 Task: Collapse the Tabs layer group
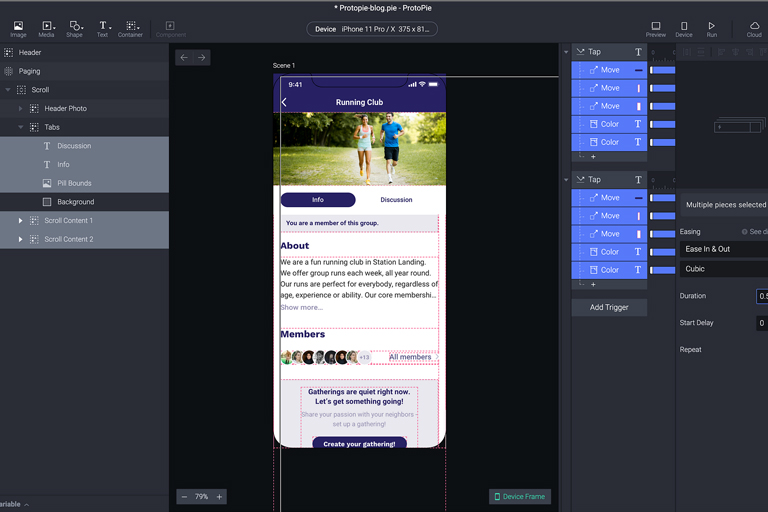click(21, 127)
